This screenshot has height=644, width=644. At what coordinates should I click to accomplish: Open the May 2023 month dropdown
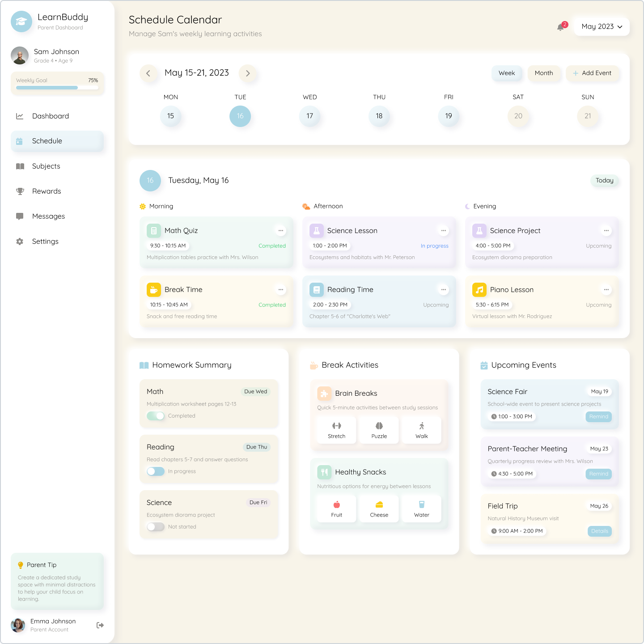[602, 27]
